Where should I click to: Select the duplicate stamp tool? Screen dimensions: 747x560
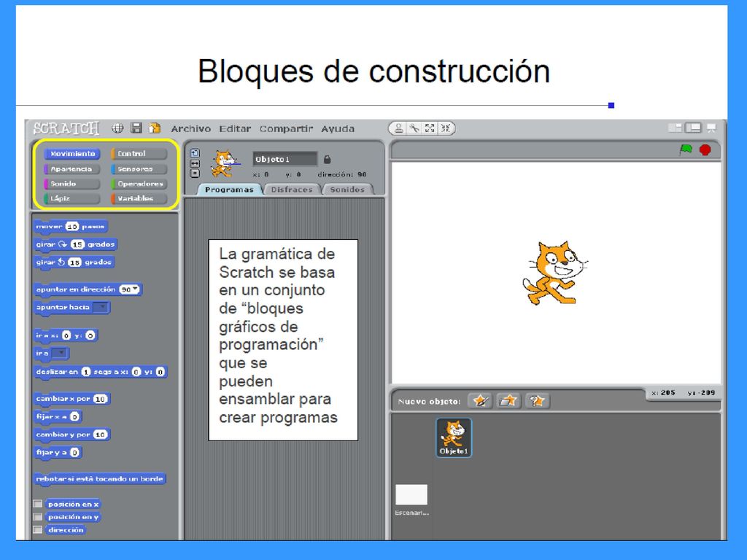(x=399, y=128)
